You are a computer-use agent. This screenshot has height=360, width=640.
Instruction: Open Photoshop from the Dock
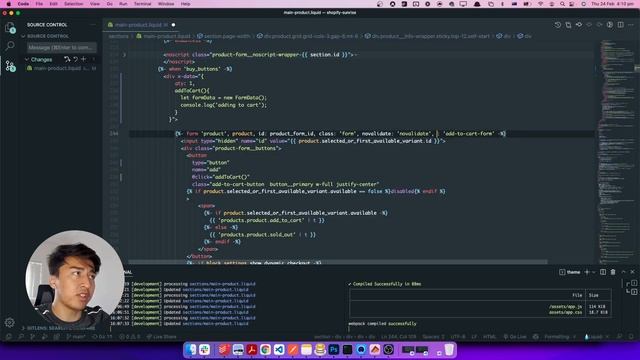point(333,349)
